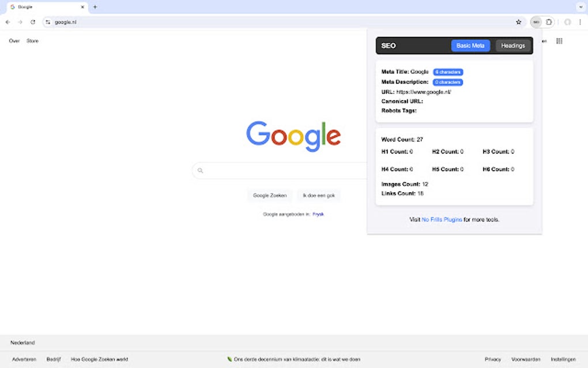
Task: Click the site info icon in address bar
Action: 49,21
